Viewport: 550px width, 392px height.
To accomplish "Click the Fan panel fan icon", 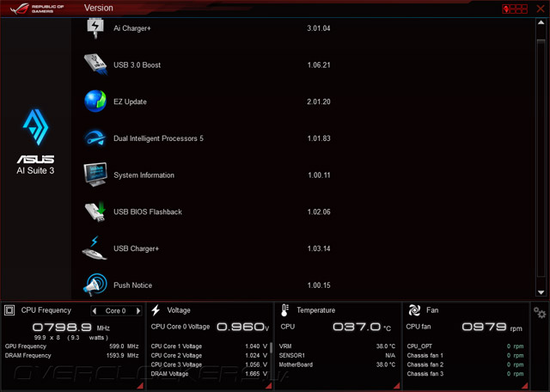I will [x=414, y=310].
